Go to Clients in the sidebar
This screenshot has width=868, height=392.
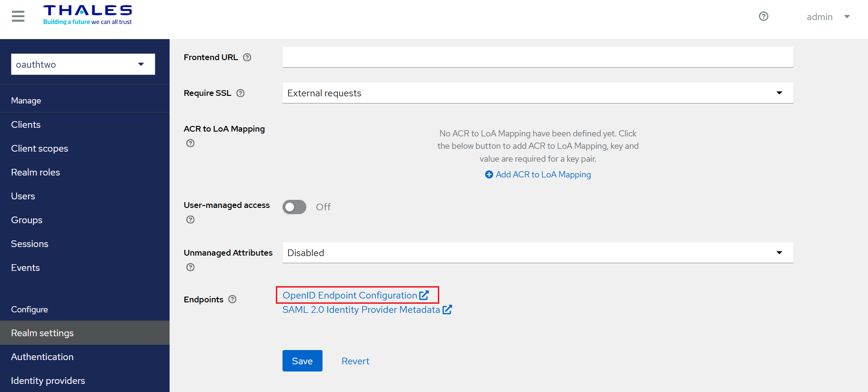click(x=26, y=124)
